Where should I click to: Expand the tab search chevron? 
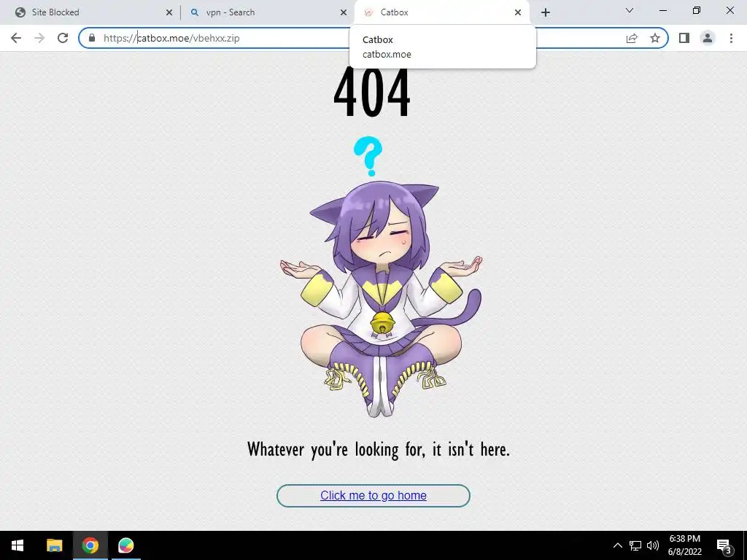[630, 10]
